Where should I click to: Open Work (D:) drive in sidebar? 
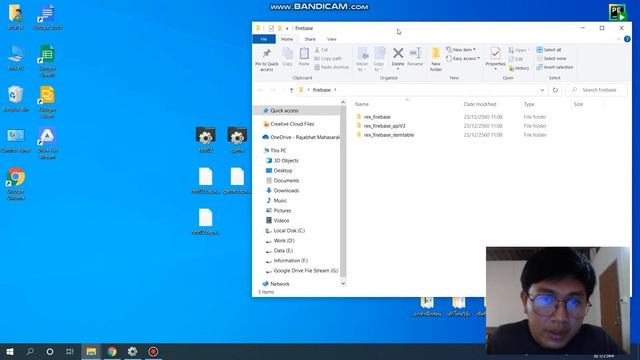284,240
